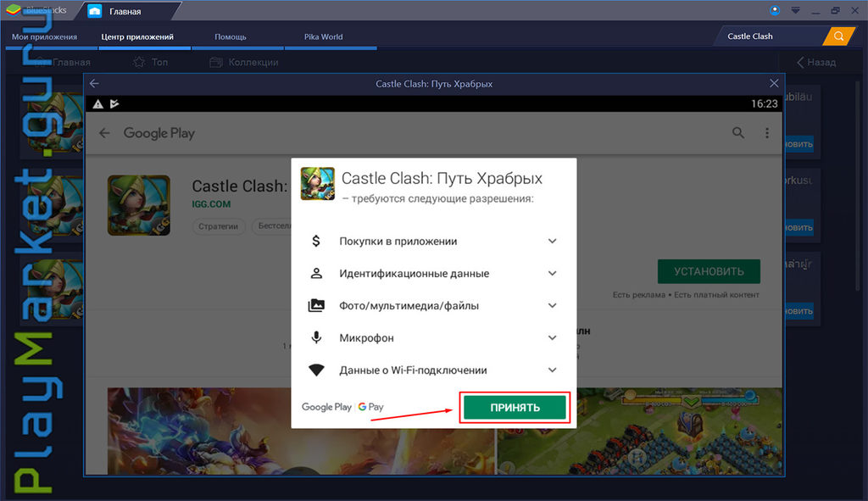
Task: Click Castle Clash icon in permissions dialog
Action: [318, 183]
